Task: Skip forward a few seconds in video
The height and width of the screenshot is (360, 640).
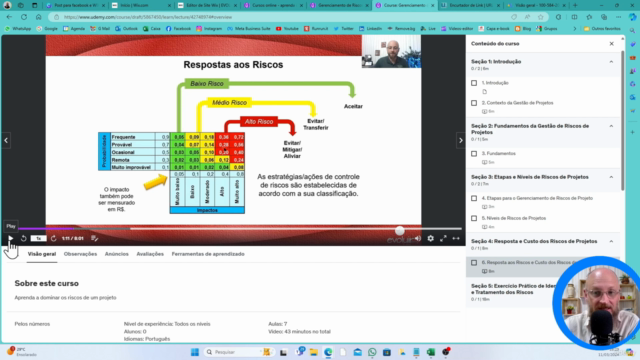Action: click(53, 238)
